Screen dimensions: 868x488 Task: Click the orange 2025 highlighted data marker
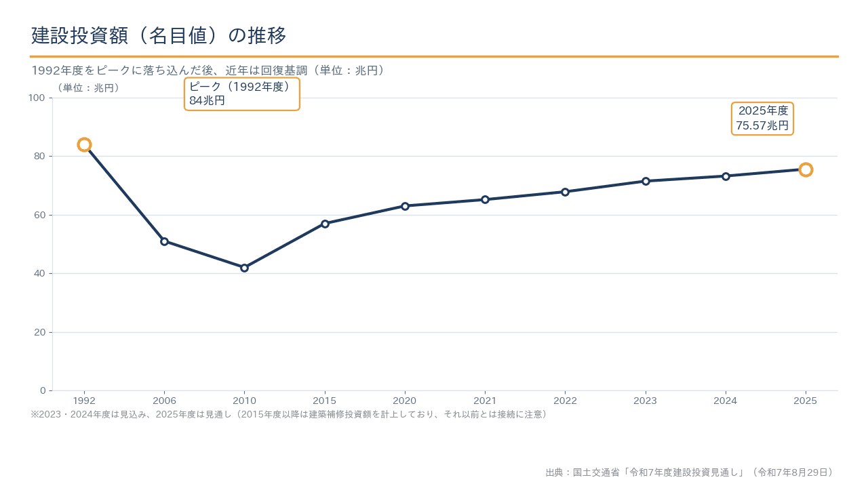(806, 169)
